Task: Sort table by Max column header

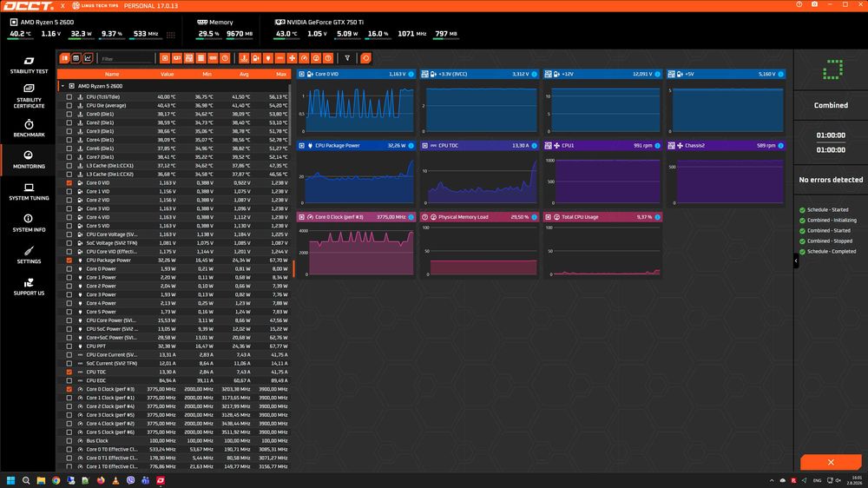Action: [x=281, y=74]
